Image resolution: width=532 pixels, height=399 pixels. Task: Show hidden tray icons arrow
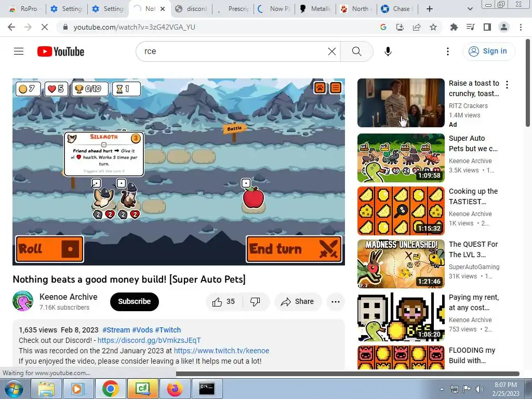pyautogui.click(x=442, y=389)
